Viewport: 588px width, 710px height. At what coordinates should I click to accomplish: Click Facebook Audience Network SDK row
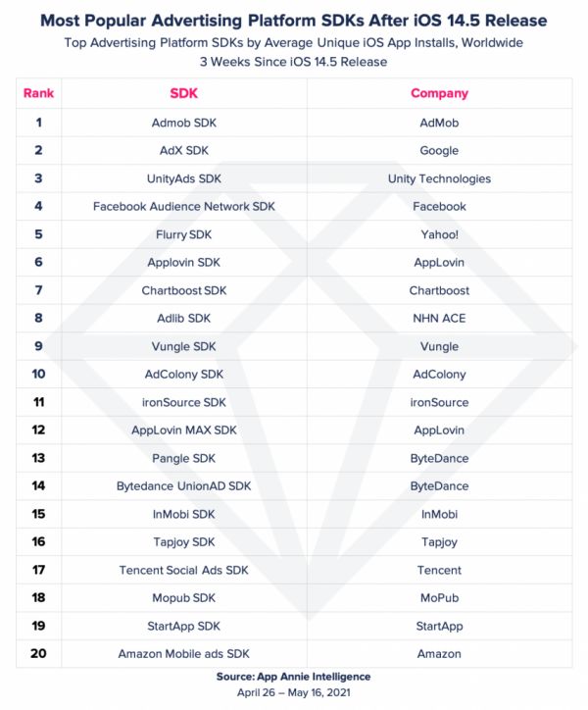coord(184,207)
